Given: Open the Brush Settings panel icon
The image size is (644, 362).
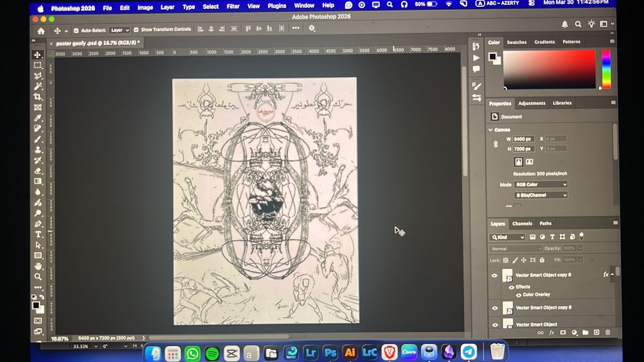Looking at the screenshot, I should (476, 86).
